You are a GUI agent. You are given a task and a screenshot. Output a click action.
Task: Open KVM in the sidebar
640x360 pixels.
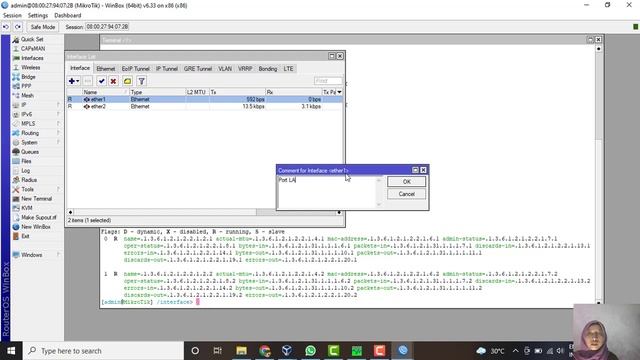27,208
